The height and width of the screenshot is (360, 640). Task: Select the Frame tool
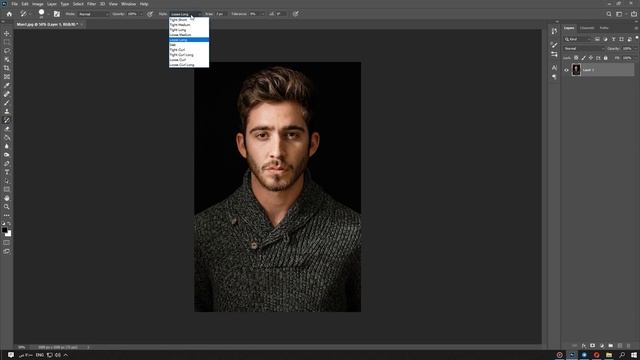click(x=7, y=77)
